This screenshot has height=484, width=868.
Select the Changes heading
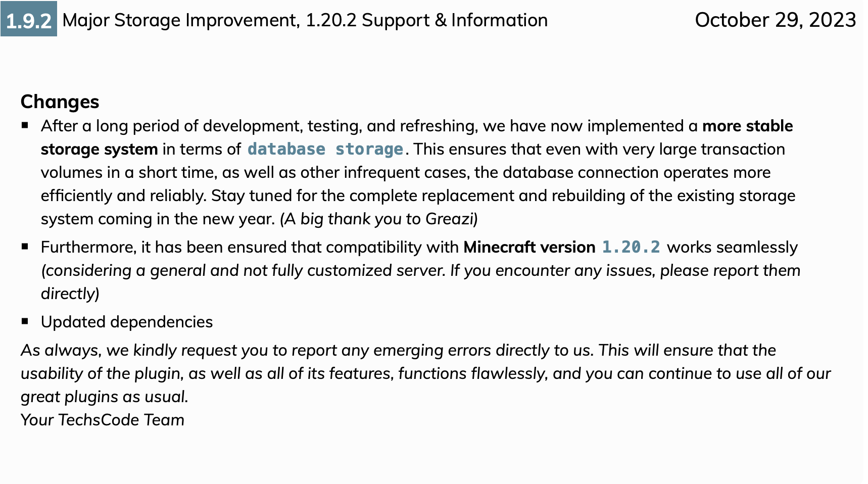click(60, 102)
